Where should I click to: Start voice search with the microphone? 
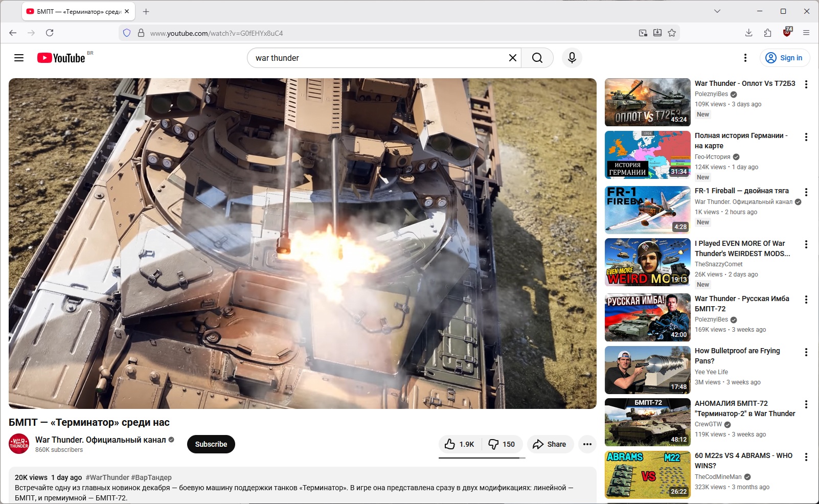[x=572, y=58]
